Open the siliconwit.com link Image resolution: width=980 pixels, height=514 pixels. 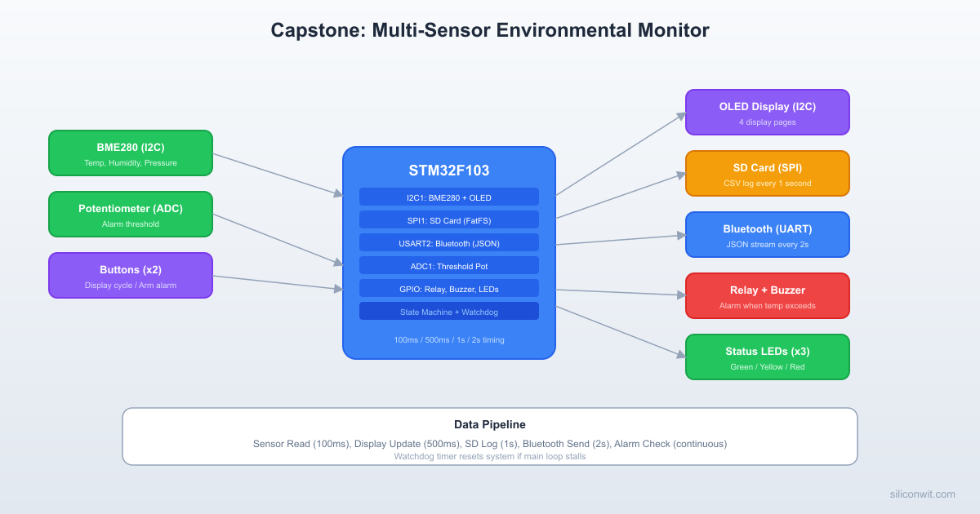pos(922,494)
